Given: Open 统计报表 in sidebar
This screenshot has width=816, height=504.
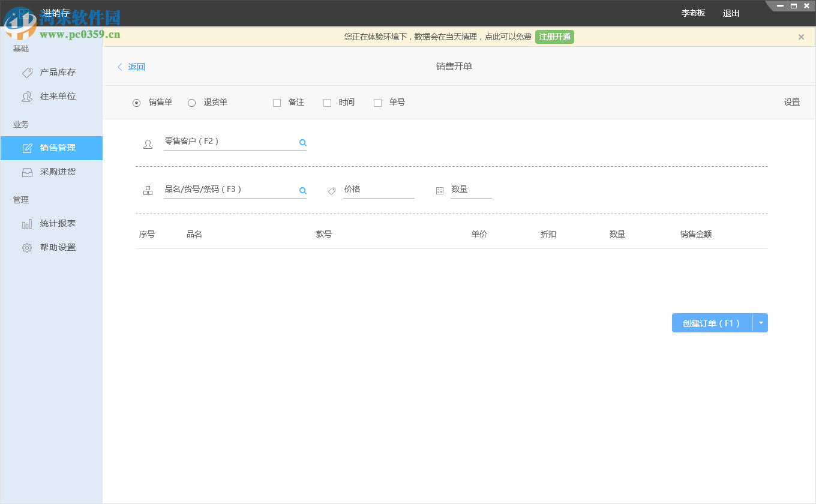Looking at the screenshot, I should coord(52,224).
